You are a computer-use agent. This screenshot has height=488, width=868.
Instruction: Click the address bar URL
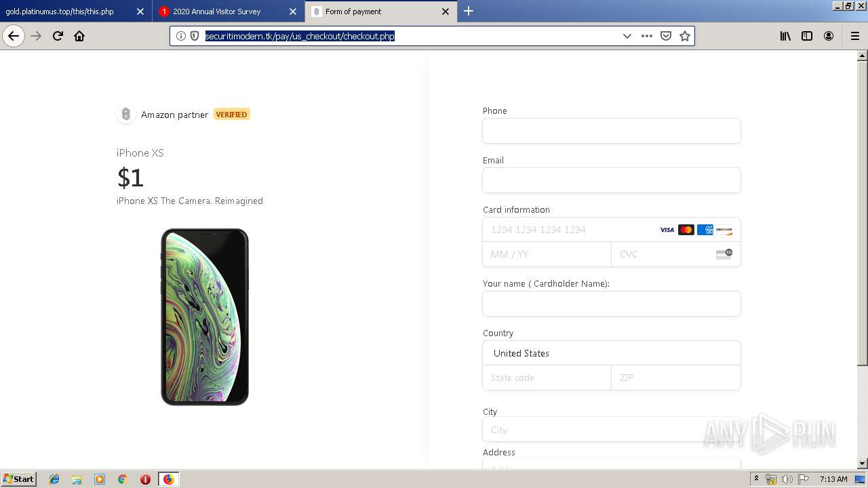pyautogui.click(x=300, y=36)
